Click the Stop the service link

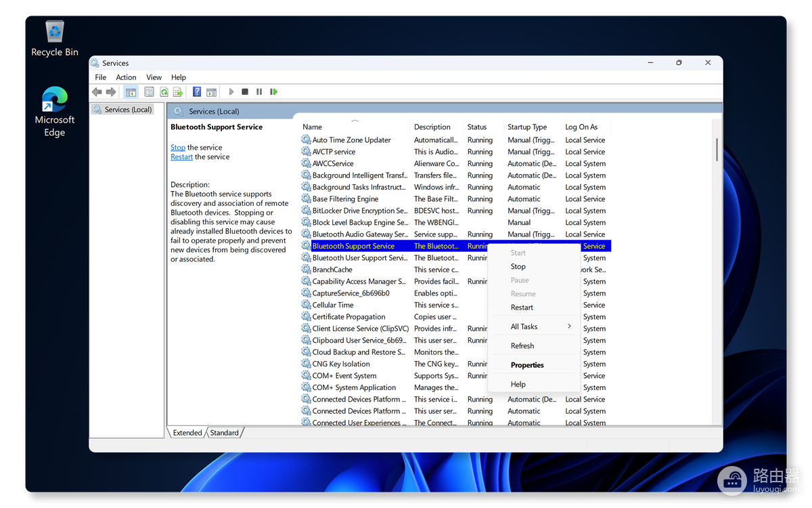(178, 148)
